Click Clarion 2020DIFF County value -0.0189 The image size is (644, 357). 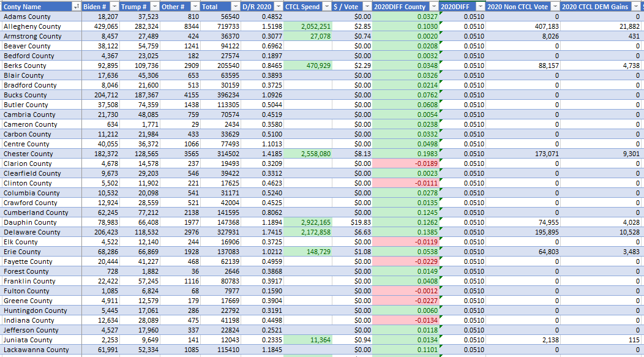pyautogui.click(x=426, y=163)
